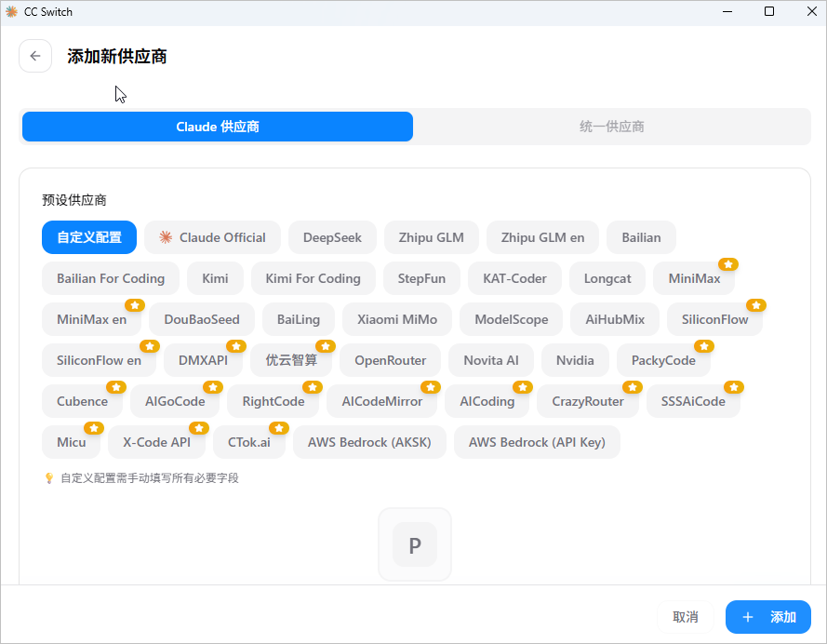Switch to the 统一供应商 tab

coord(611,127)
